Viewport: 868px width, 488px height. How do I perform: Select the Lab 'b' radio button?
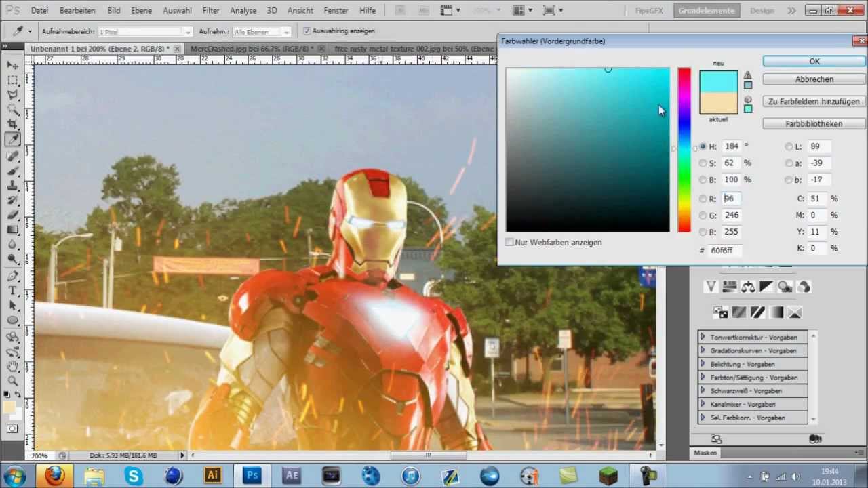(789, 180)
